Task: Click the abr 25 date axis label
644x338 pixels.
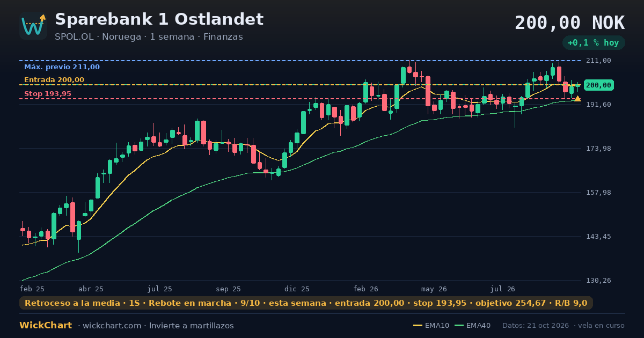Action: click(x=91, y=289)
